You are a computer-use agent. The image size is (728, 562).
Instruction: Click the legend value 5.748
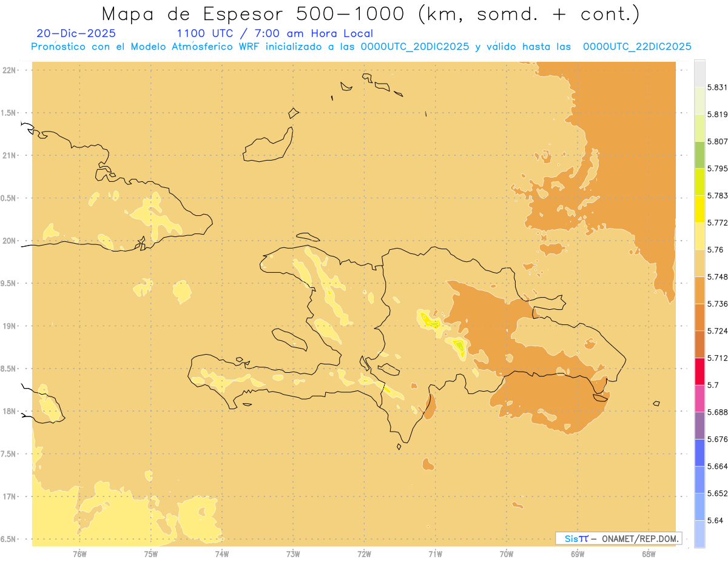(717, 276)
